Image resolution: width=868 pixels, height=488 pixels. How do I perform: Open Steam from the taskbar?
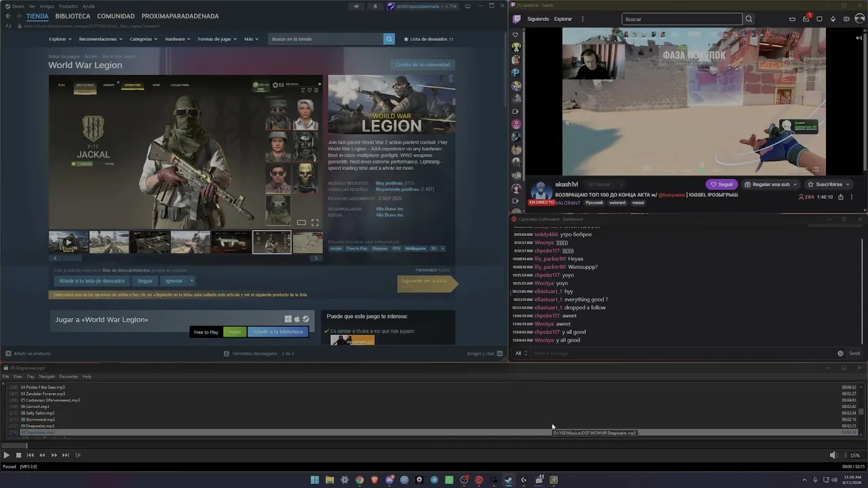[x=509, y=480]
